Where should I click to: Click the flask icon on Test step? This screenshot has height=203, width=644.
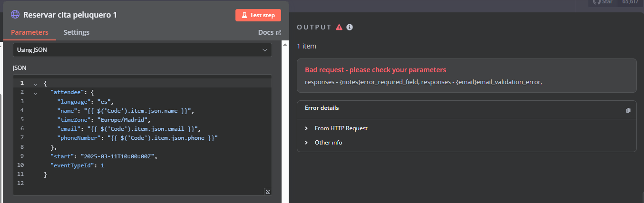tap(244, 15)
